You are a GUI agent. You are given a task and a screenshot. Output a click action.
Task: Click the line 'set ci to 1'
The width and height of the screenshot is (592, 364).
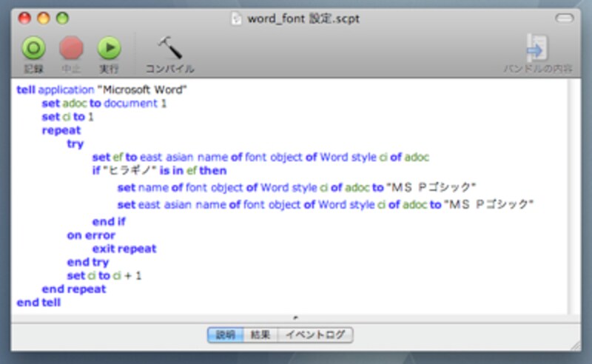coord(67,117)
